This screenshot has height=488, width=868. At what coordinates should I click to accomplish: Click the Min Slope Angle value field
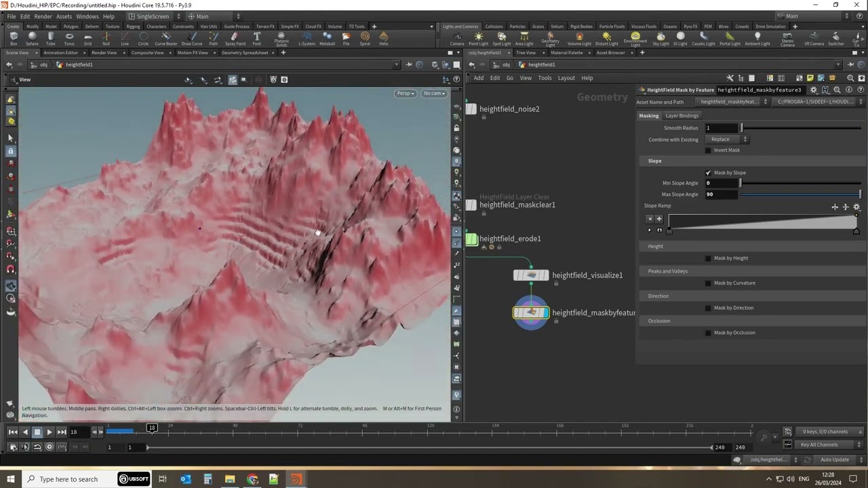pos(721,183)
